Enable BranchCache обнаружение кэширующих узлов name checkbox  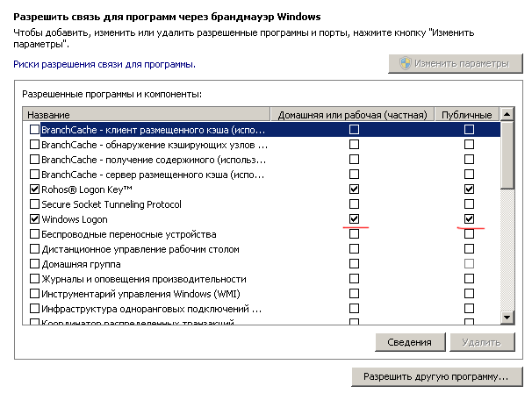34,145
